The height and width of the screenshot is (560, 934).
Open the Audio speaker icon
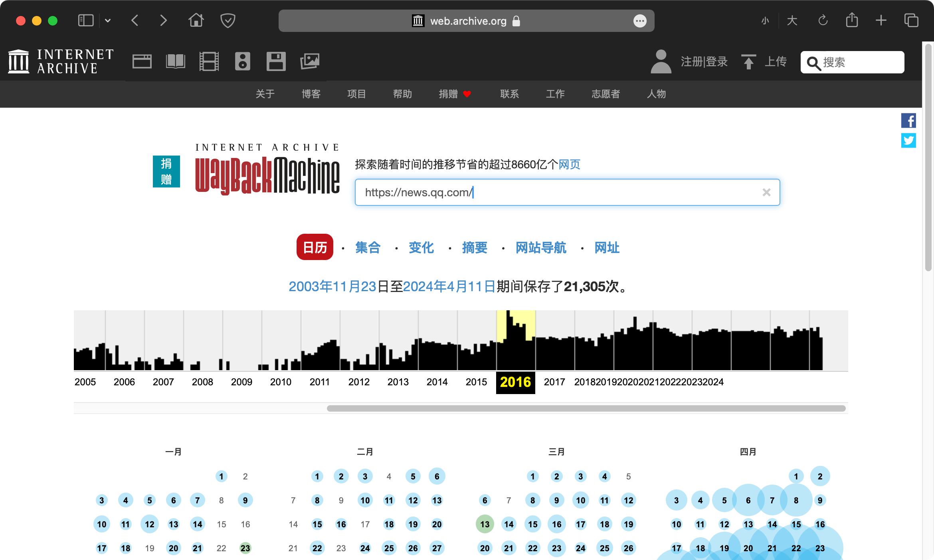point(243,61)
